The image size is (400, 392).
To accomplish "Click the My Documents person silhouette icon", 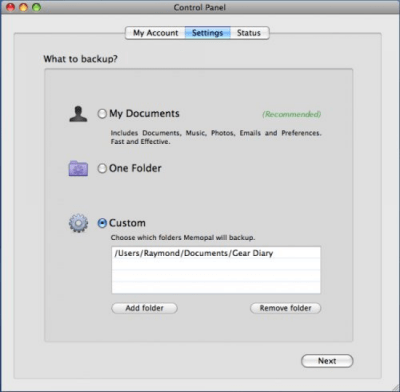I will (78, 114).
